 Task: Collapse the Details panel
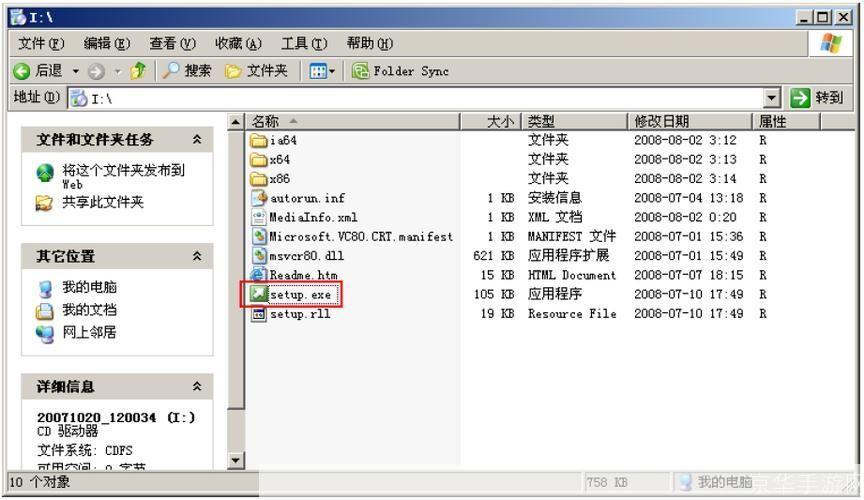pos(196,386)
